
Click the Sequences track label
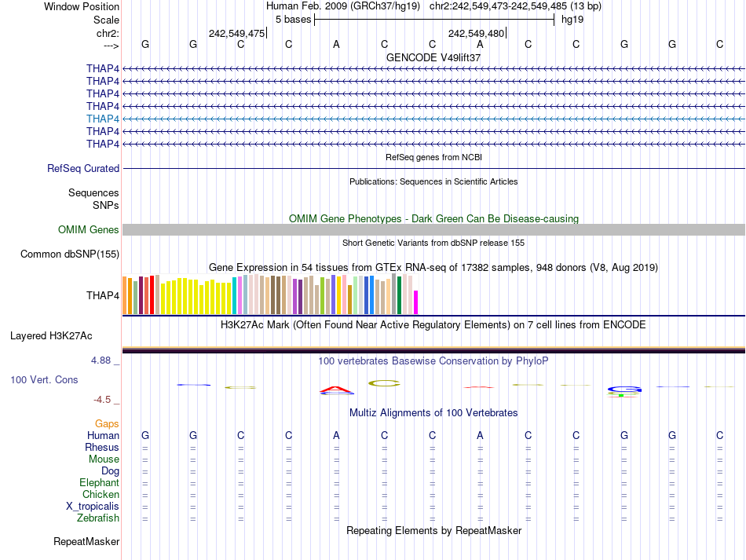pos(93,192)
